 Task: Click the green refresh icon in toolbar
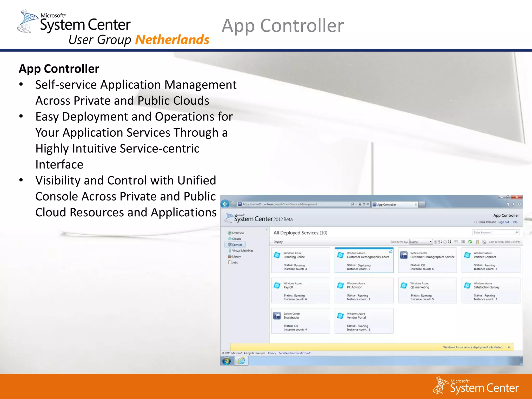[x=470, y=242]
